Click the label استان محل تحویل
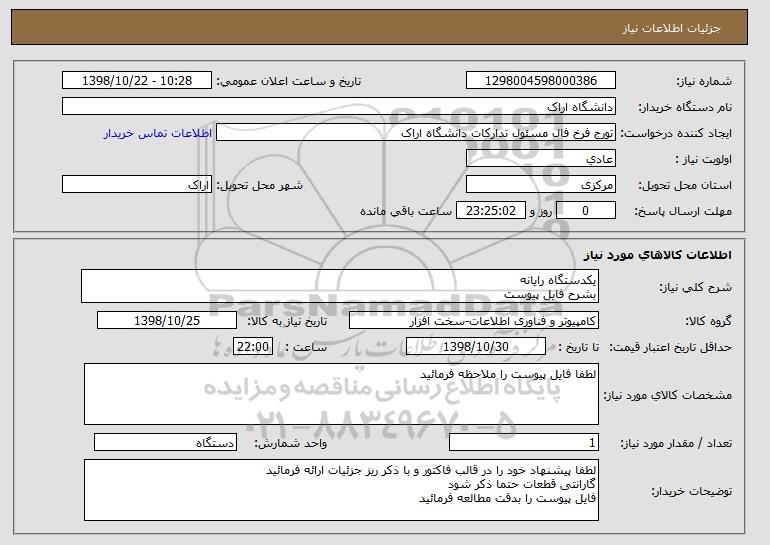The image size is (770, 545). 685,185
